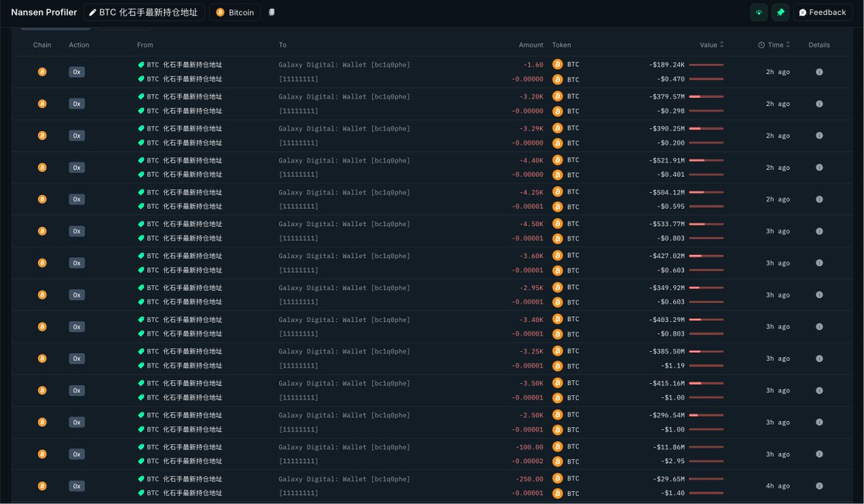This screenshot has height=504, width=864.
Task: Click the value bar next to -$29.65M
Action: pyautogui.click(x=706, y=479)
